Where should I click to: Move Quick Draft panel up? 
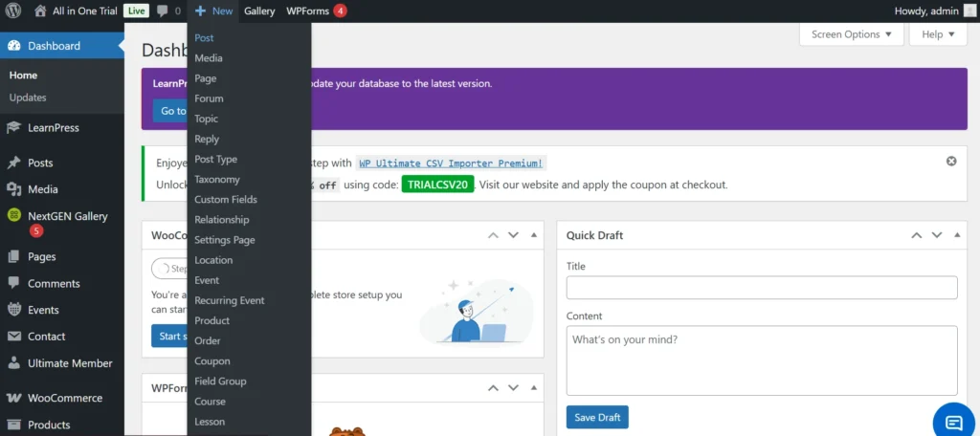pyautogui.click(x=916, y=235)
